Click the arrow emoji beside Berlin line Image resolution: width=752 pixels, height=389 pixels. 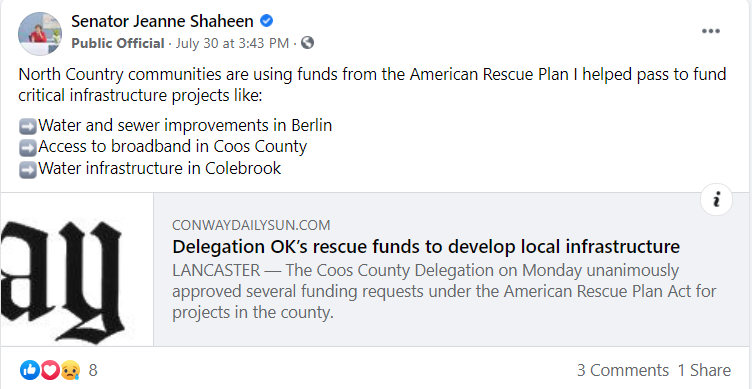(28, 127)
